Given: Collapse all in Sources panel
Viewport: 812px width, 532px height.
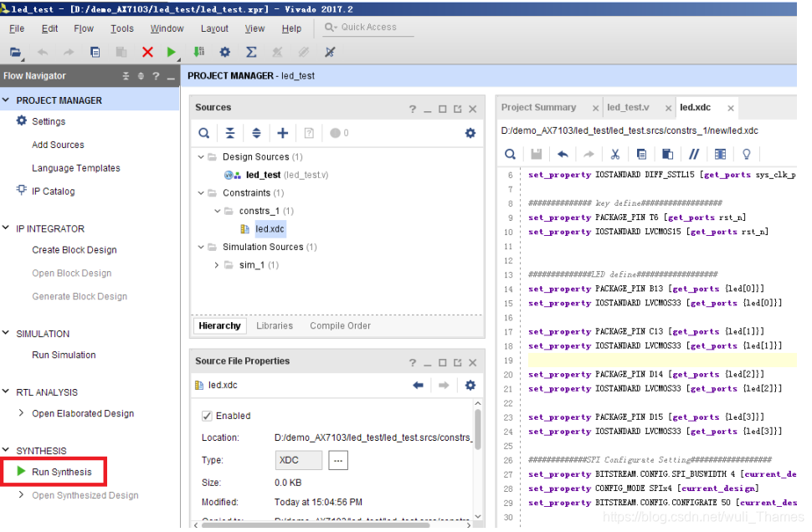Looking at the screenshot, I should click(x=230, y=133).
